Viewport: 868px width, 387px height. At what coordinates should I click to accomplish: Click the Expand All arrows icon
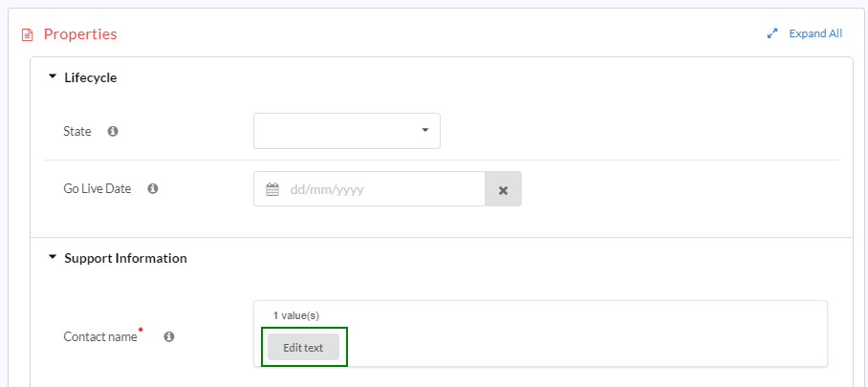772,33
